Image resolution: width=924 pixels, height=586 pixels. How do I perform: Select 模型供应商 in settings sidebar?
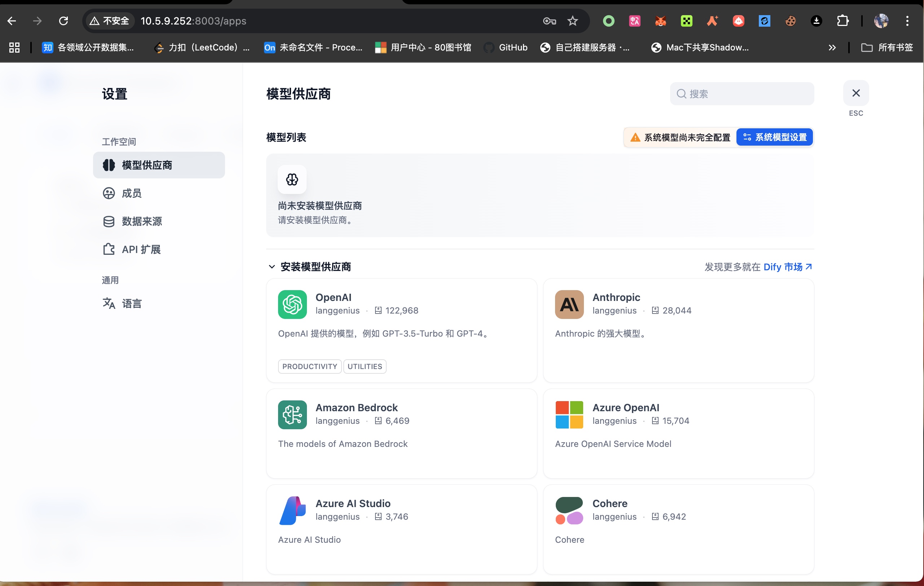159,165
